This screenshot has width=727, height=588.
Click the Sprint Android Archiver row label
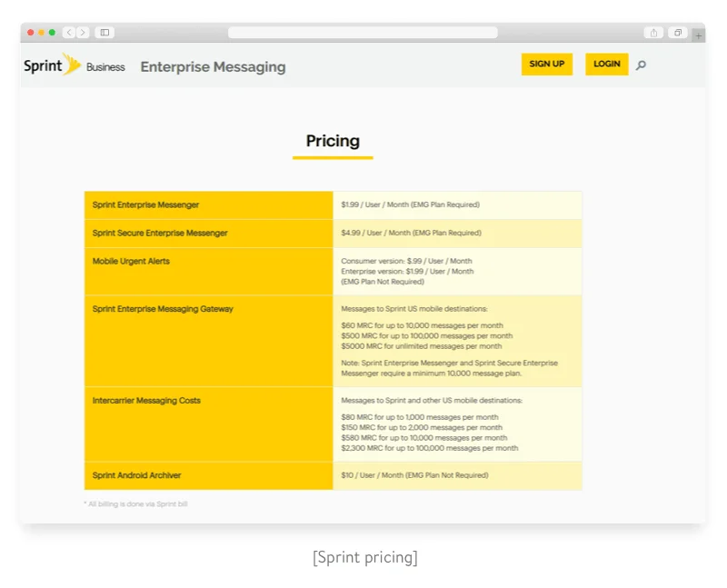tap(136, 475)
